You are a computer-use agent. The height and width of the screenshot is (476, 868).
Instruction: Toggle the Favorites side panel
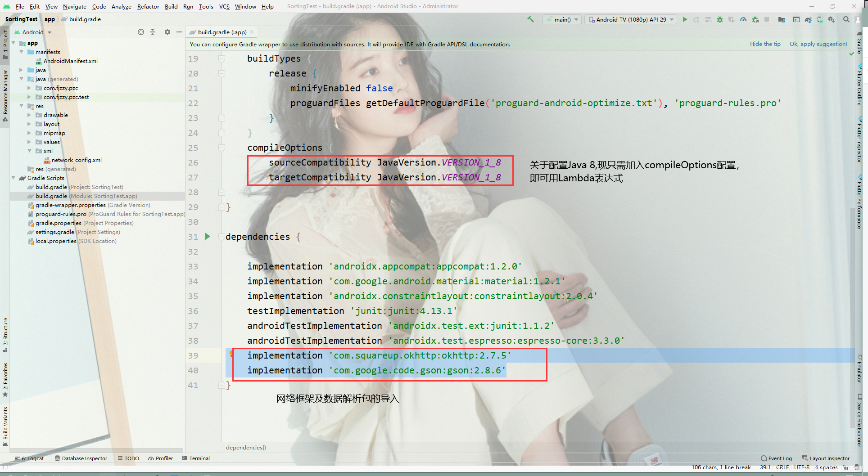pos(5,380)
